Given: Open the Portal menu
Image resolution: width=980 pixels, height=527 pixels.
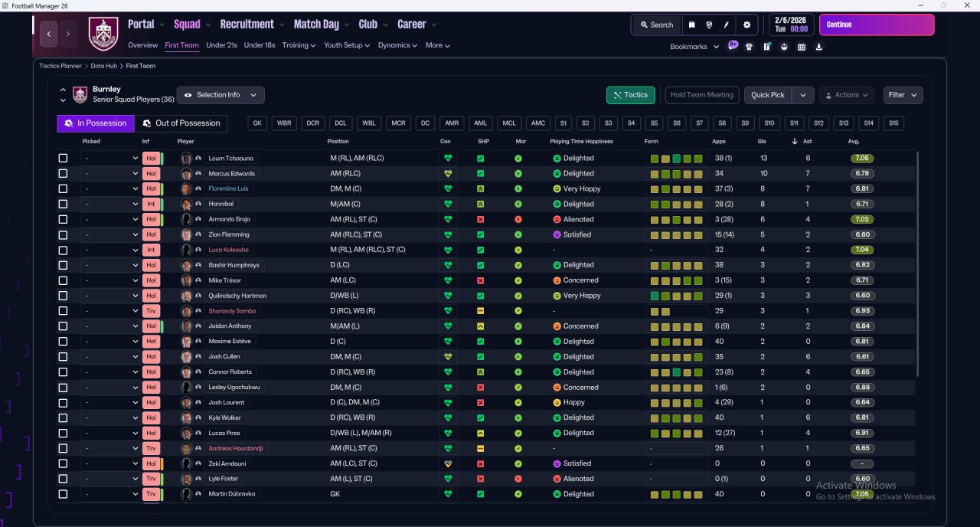Looking at the screenshot, I should click(145, 25).
